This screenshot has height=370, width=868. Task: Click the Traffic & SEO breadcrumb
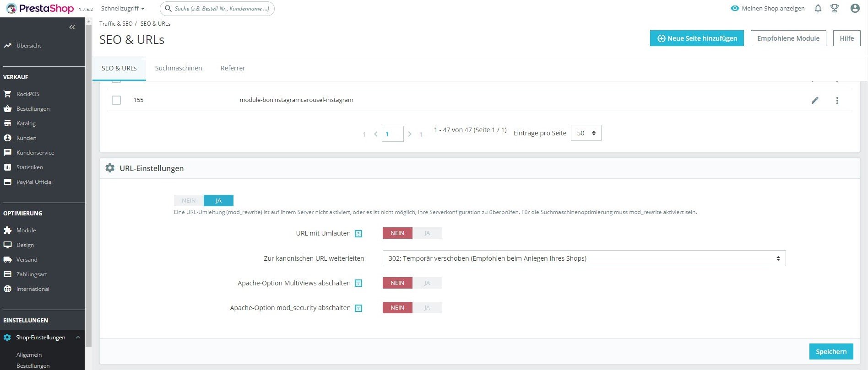[116, 24]
